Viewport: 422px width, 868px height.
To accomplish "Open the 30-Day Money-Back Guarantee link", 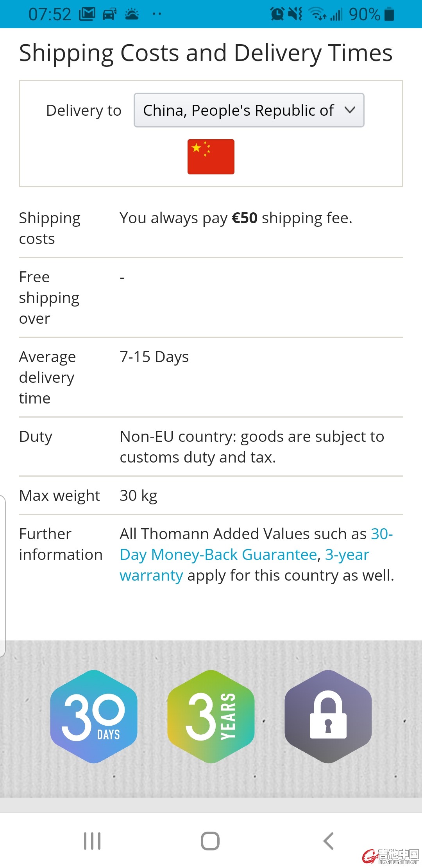I will point(256,544).
